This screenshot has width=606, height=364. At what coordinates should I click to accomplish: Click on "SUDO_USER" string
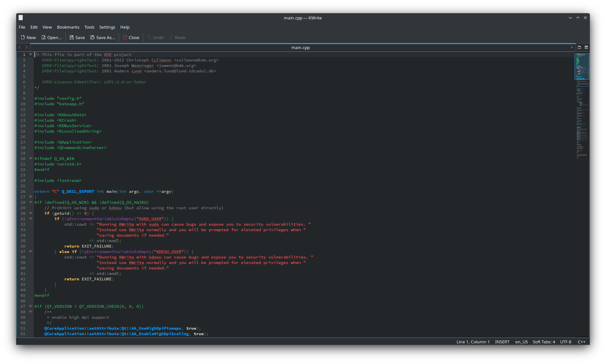click(150, 219)
